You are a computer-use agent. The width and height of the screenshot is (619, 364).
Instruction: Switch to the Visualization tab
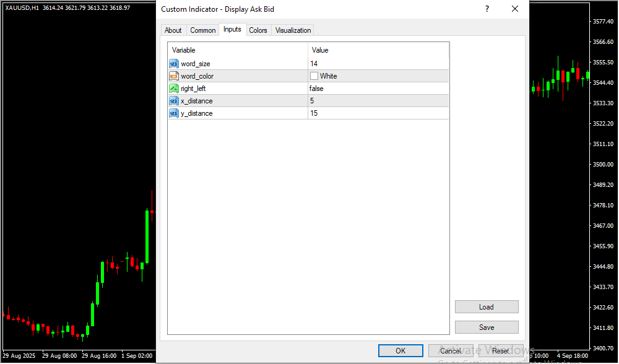(x=293, y=30)
